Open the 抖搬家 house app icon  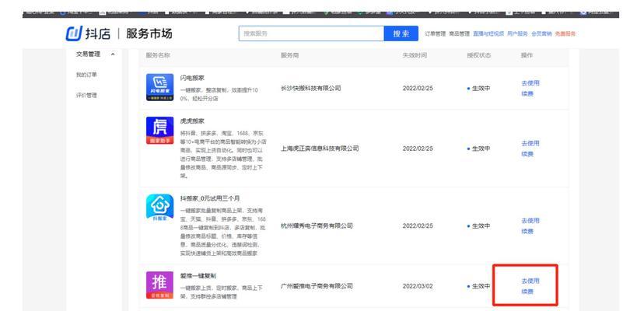(159, 208)
